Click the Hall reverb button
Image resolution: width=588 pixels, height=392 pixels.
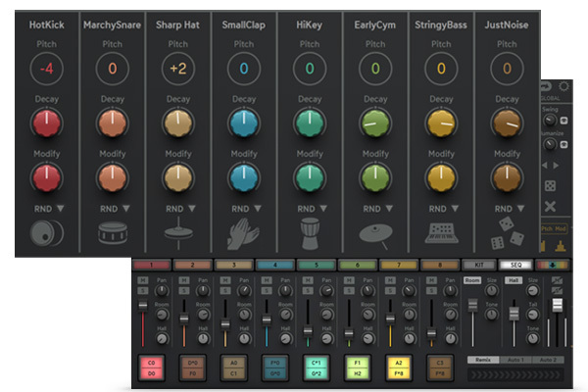click(x=514, y=280)
